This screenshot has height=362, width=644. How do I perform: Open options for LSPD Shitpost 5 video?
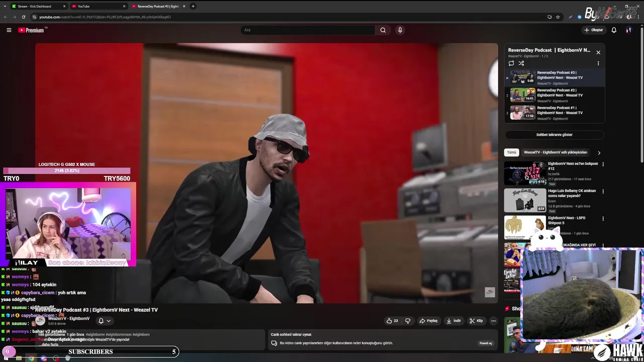click(x=603, y=219)
